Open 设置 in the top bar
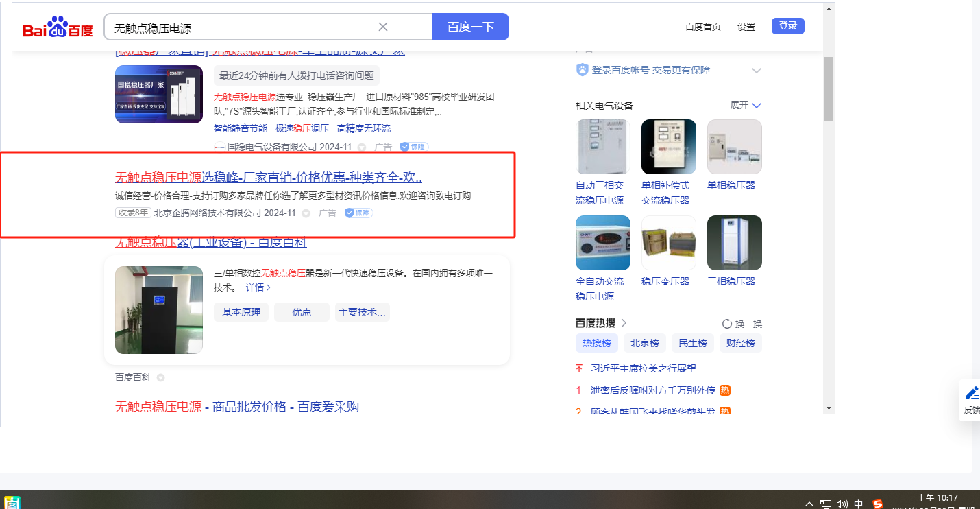Viewport: 980px width, 509px height. point(746,27)
